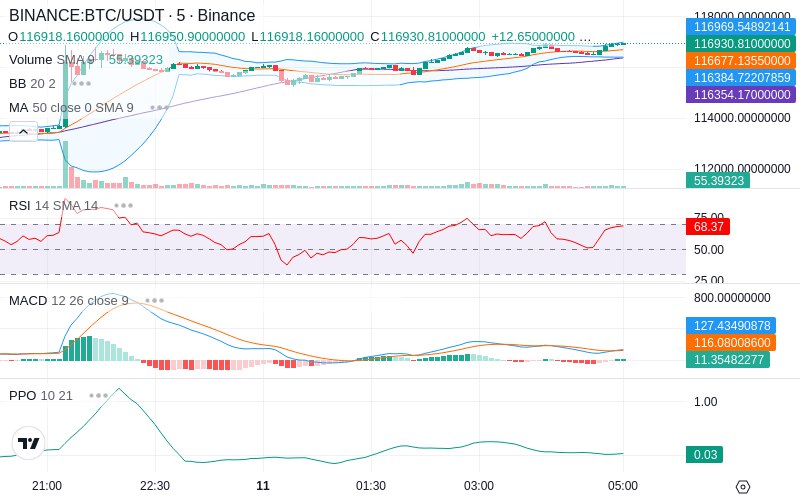
Task: Click the 05:00 time axis label
Action: click(622, 486)
